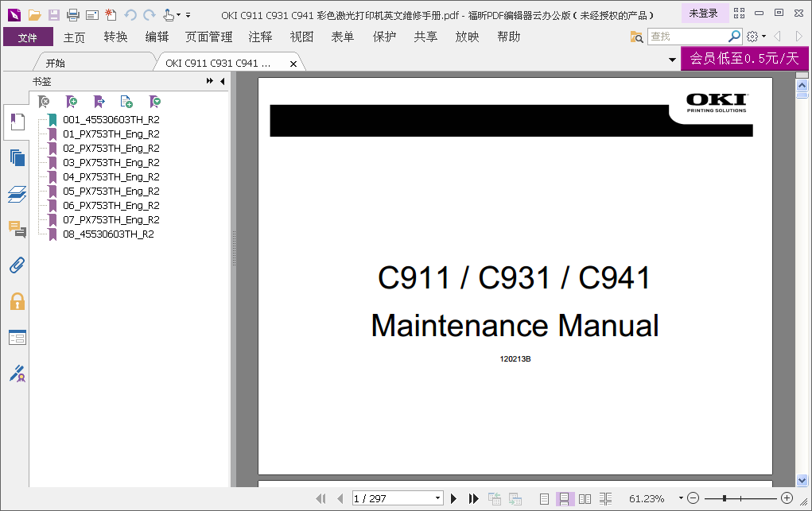Redo the last undone action
Screen dimensions: 812x511
150,15
